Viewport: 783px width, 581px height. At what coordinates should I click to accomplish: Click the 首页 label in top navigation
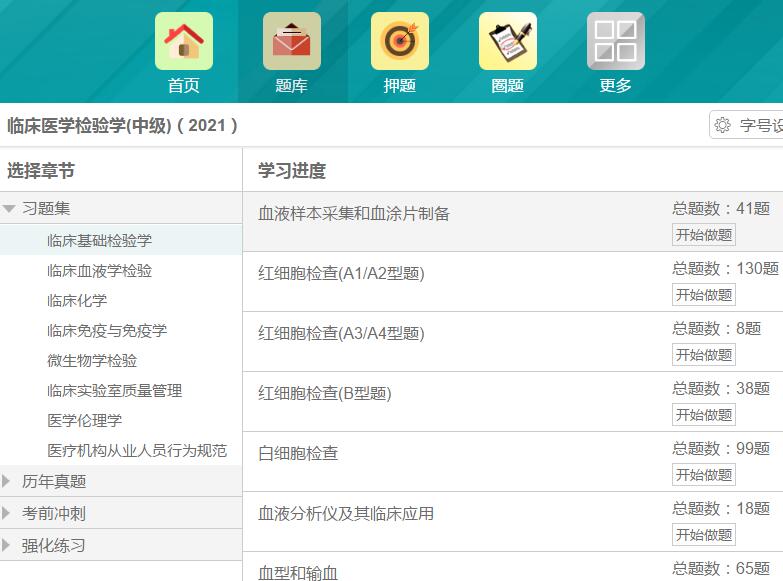(x=184, y=85)
